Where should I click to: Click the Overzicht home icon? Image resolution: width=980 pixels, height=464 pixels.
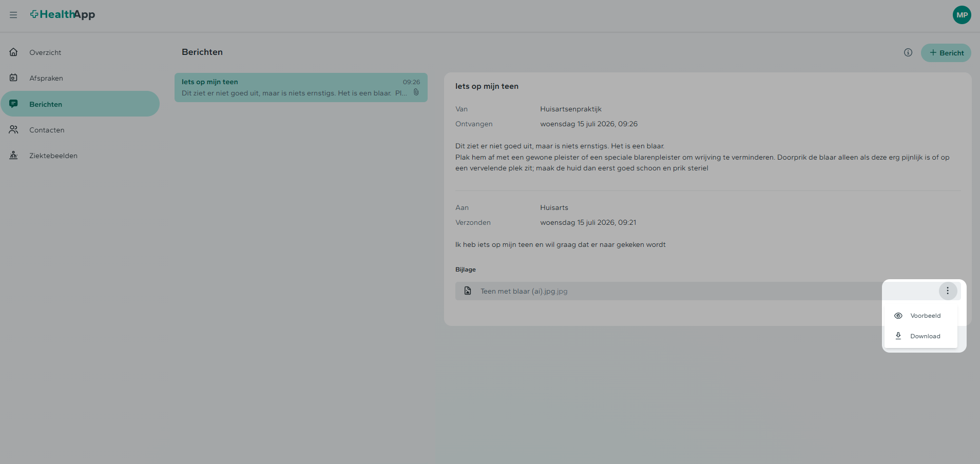(14, 52)
